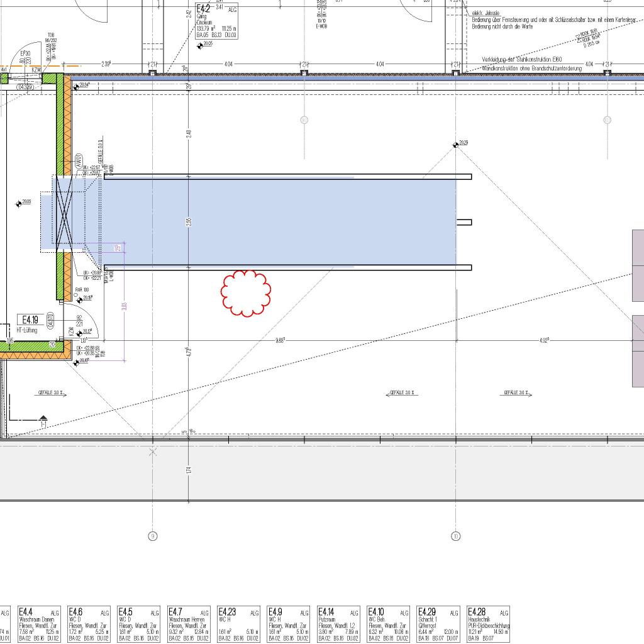Click the 9.88 horizontal dimension label
The width and height of the screenshot is (644, 644).
pos(280,340)
